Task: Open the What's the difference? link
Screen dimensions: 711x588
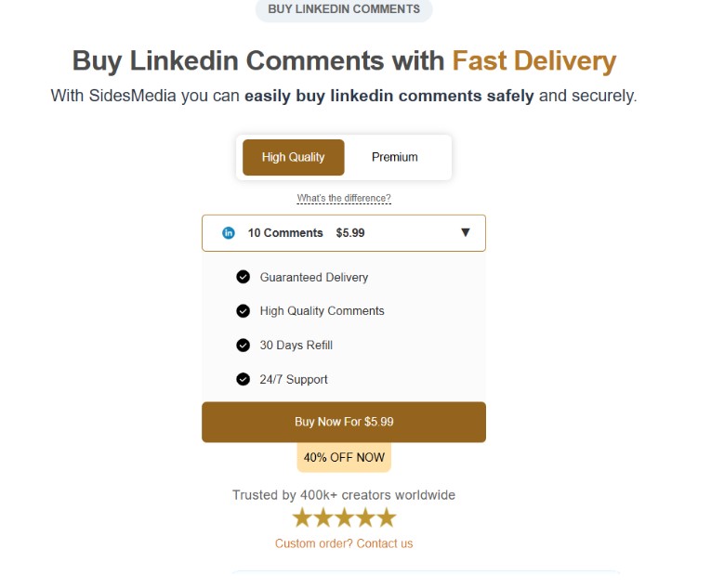Action: coord(344,199)
